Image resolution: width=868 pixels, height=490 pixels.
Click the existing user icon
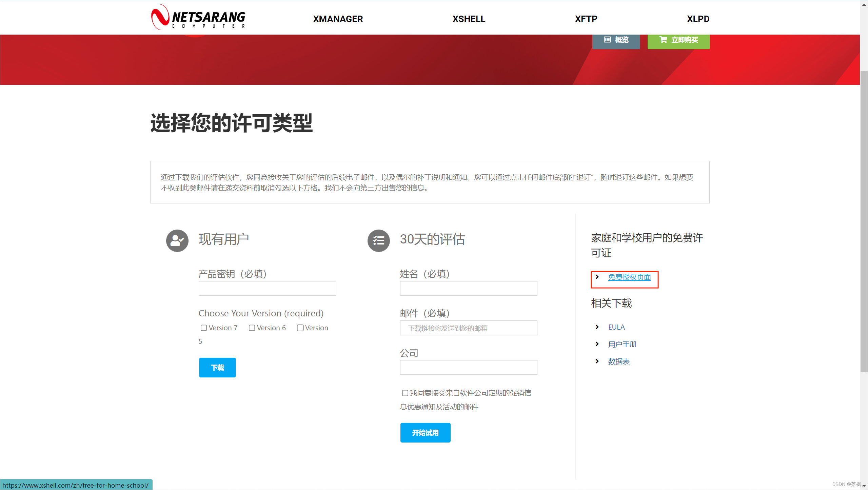coord(177,240)
